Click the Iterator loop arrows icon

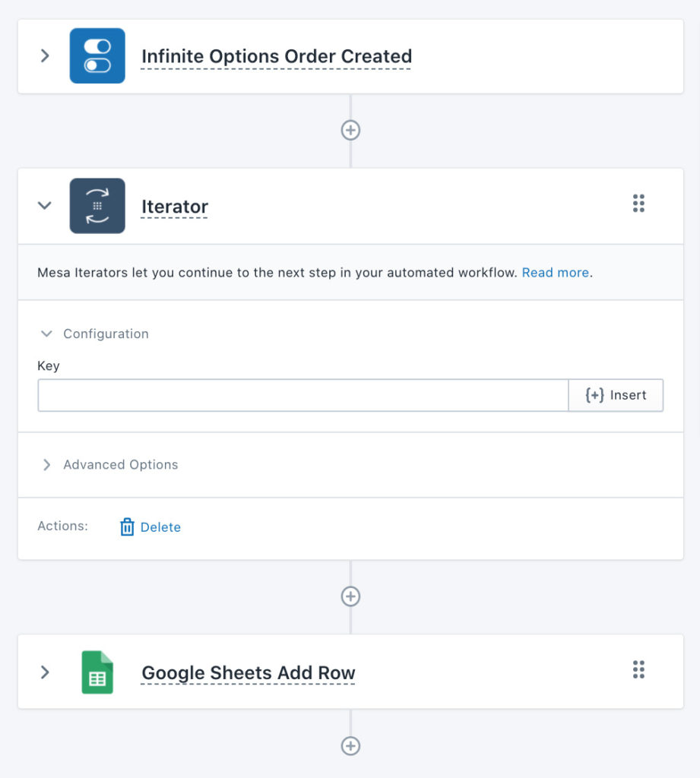[x=97, y=206]
